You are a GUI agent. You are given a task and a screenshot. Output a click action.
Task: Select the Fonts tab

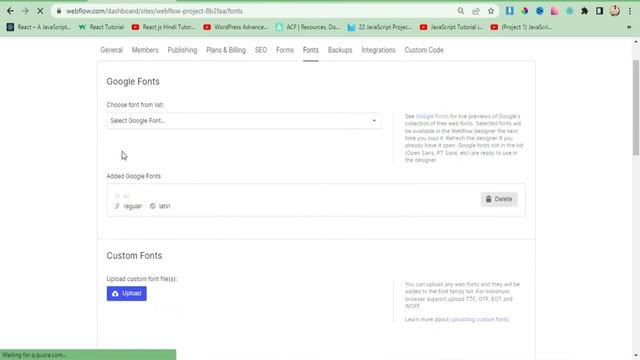pyautogui.click(x=311, y=50)
